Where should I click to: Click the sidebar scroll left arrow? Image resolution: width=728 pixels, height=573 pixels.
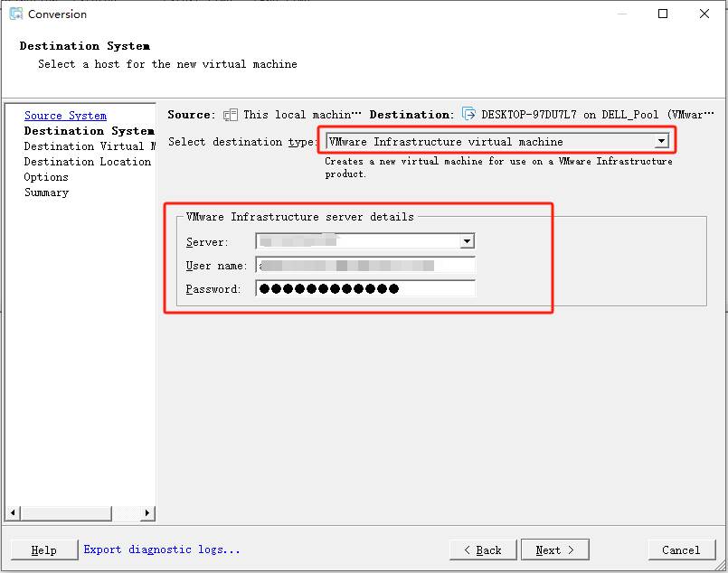(13, 512)
